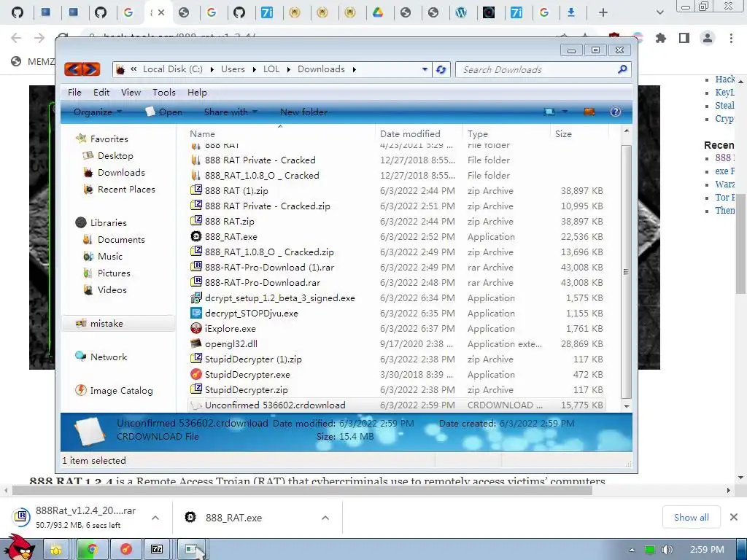Image resolution: width=747 pixels, height=560 pixels.
Task: Click the Angry Bird start button
Action: (20, 548)
